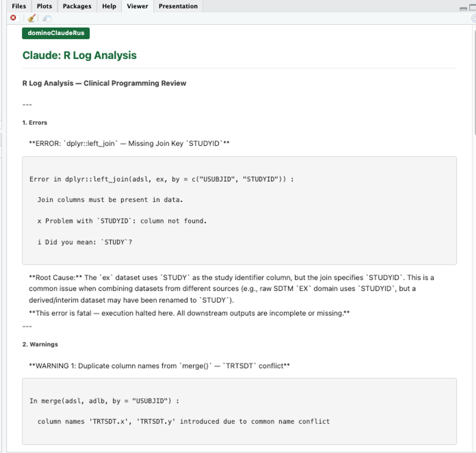This screenshot has height=453, width=476.
Task: Minimize the viewer pane
Action: 463,8
